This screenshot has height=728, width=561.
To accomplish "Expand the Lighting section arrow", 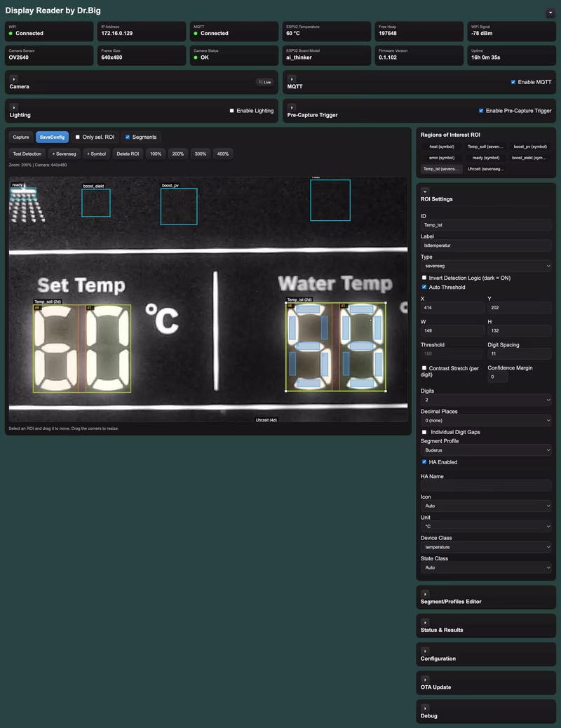I will 13,107.
